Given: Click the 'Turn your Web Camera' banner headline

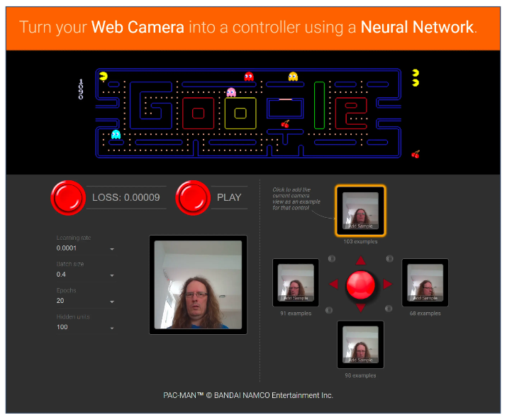Looking at the screenshot, I should (248, 27).
